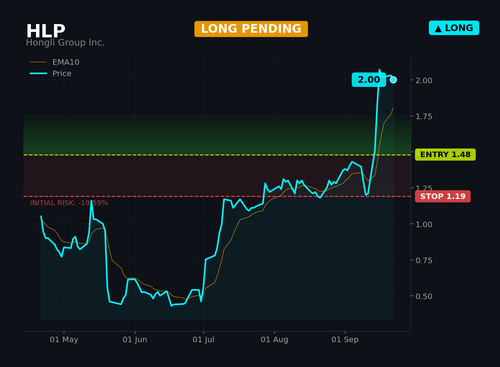Image resolution: width=500 pixels, height=367 pixels.
Task: Click the cyan Price legend line swatch
Action: 38,73
